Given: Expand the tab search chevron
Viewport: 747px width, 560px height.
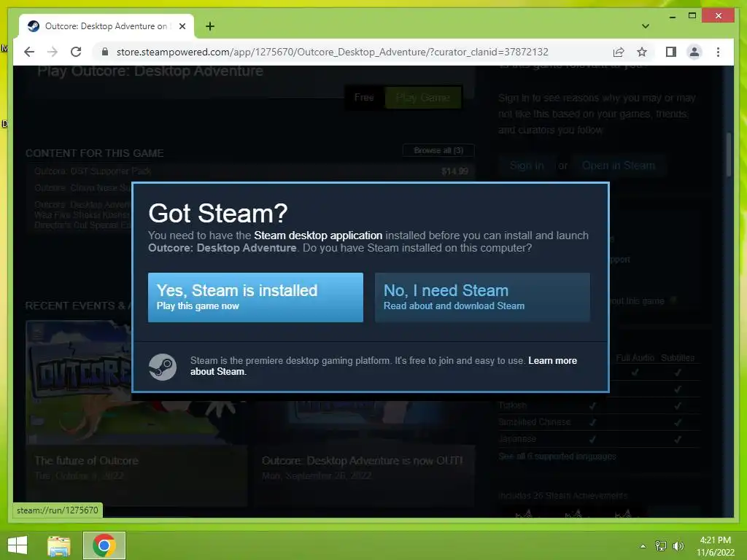Looking at the screenshot, I should [646, 26].
